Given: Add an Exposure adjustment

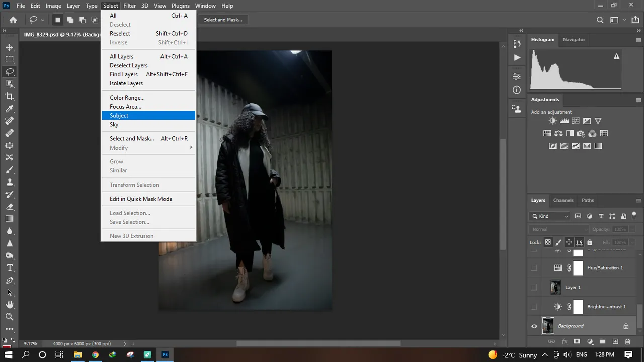Looking at the screenshot, I should pos(586,121).
